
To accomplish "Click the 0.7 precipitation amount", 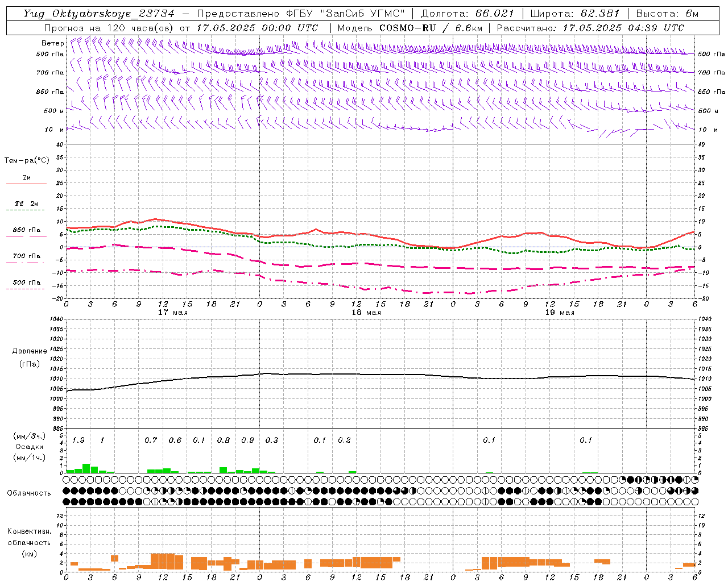I will tap(151, 440).
